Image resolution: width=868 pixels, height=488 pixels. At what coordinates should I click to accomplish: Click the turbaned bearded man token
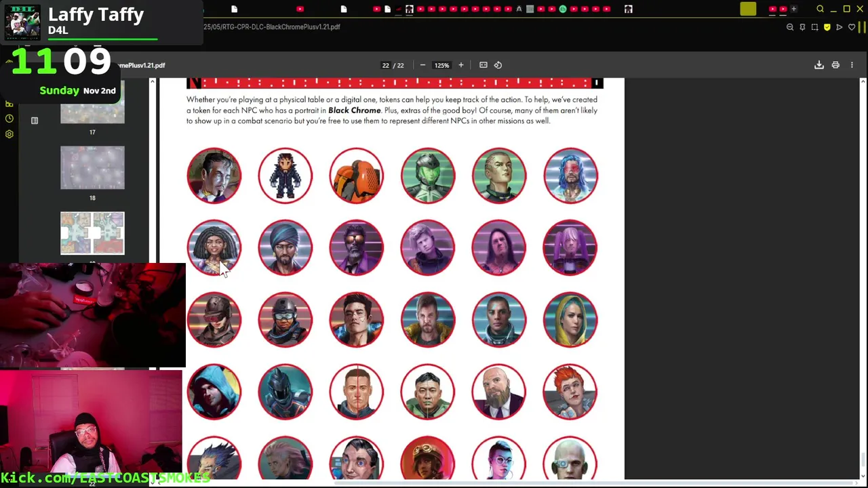click(285, 247)
